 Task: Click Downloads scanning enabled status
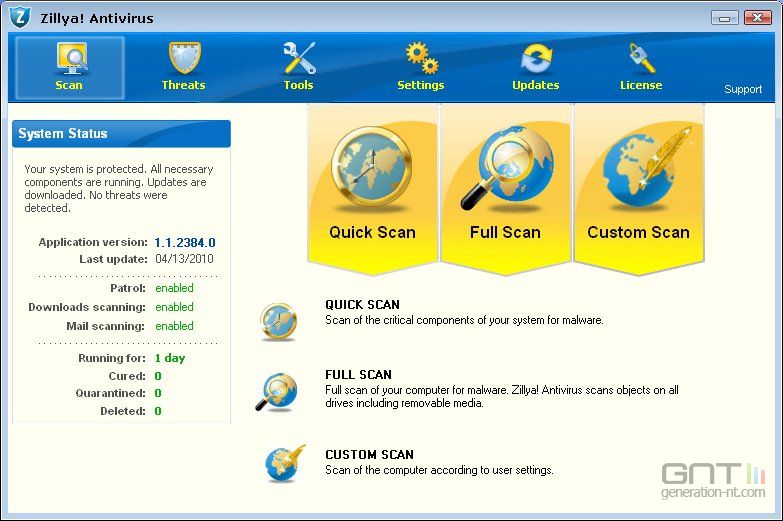tap(174, 307)
